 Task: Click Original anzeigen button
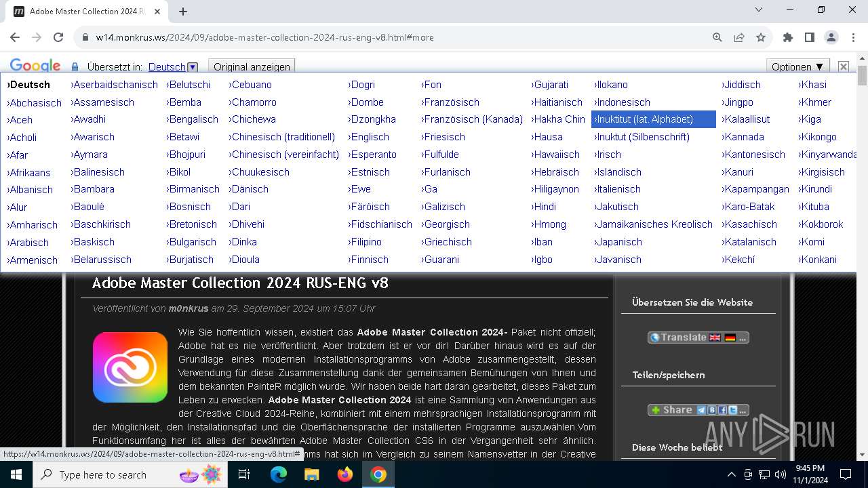pos(252,66)
